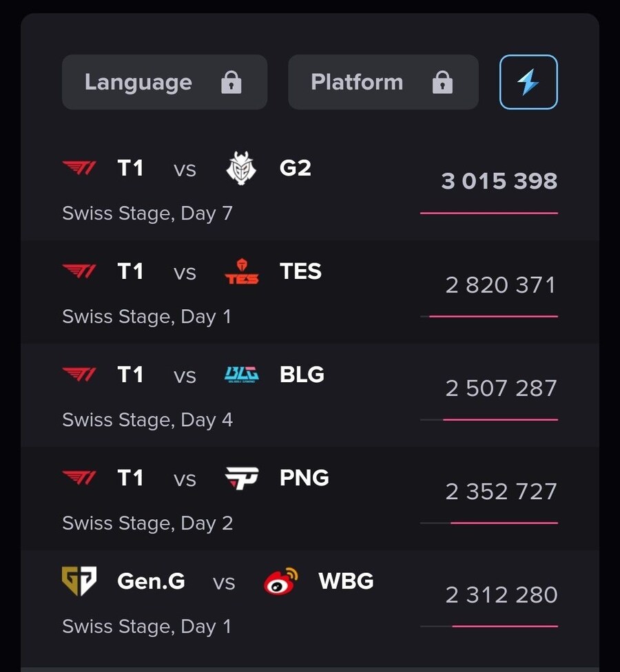Click the lock icon on Platform
The image size is (620, 672).
point(442,83)
